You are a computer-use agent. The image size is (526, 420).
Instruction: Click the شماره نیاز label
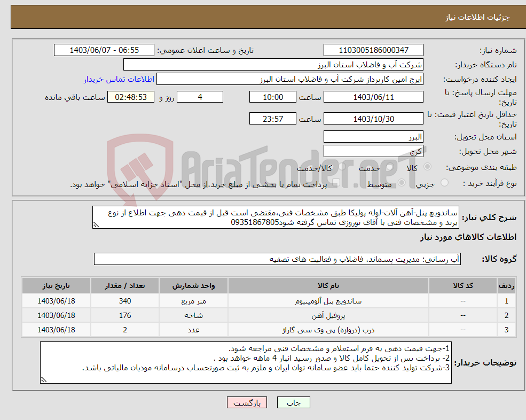[498, 50]
